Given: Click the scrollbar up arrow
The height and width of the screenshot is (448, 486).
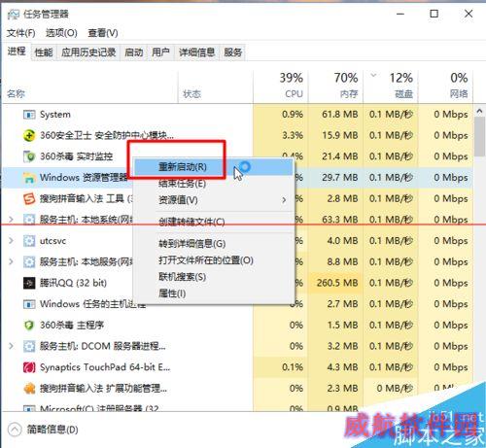Looking at the screenshot, I should [x=479, y=111].
